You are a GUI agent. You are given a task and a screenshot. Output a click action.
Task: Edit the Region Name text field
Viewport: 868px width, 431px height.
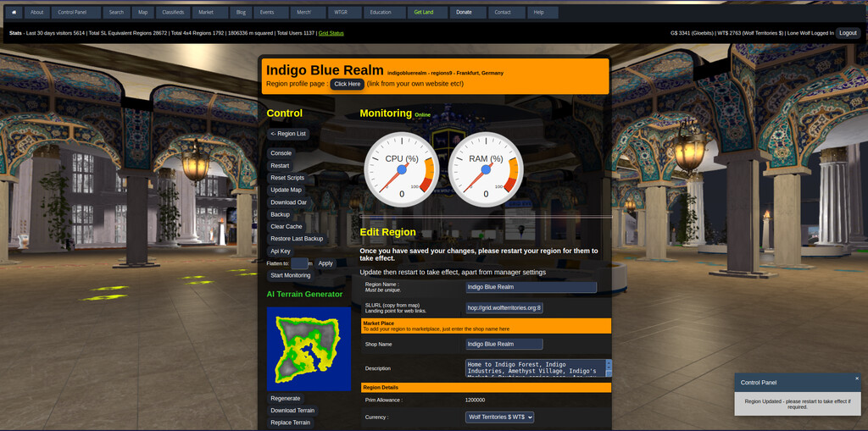coord(531,287)
